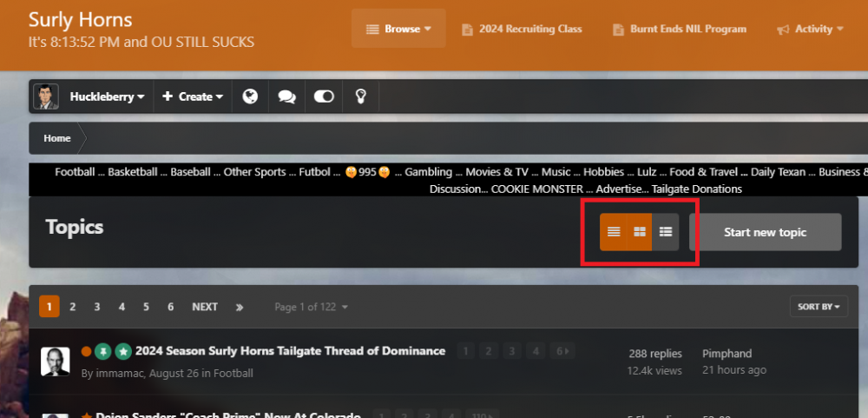Expand the Sort By dropdown

(819, 307)
